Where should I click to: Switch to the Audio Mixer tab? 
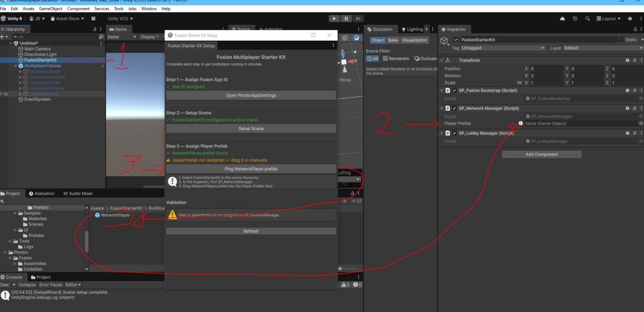click(x=78, y=193)
